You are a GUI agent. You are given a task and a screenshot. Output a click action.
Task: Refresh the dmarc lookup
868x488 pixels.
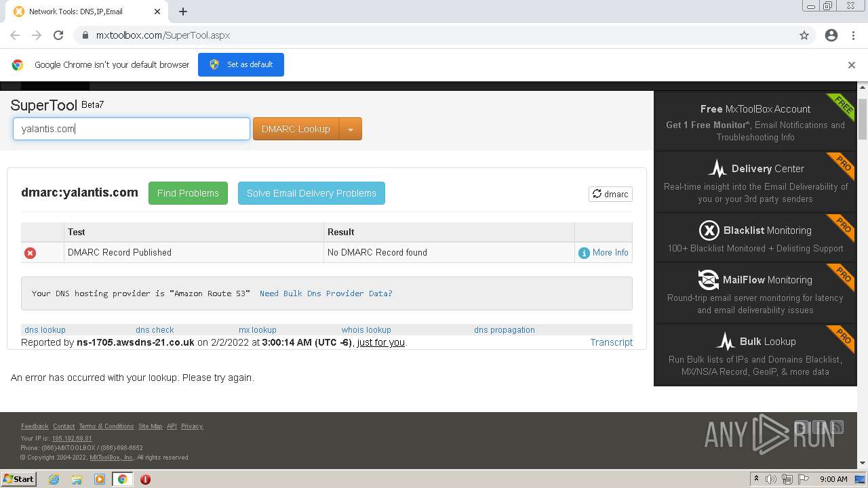coord(610,194)
